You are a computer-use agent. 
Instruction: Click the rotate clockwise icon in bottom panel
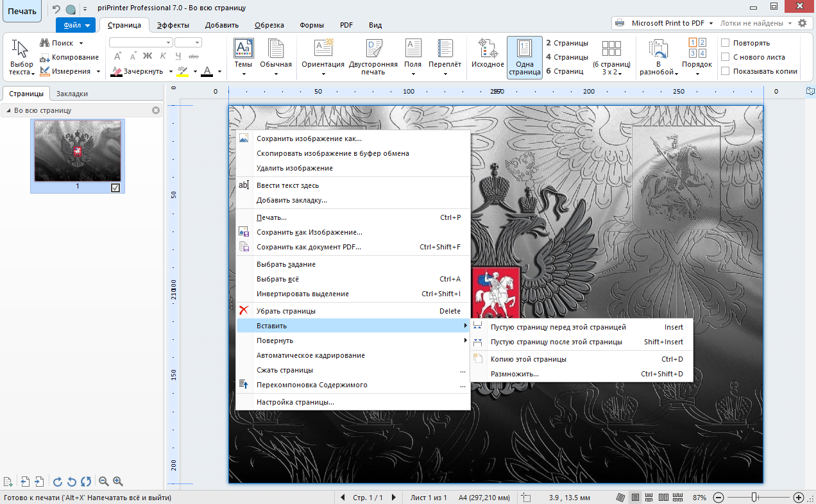[57, 481]
